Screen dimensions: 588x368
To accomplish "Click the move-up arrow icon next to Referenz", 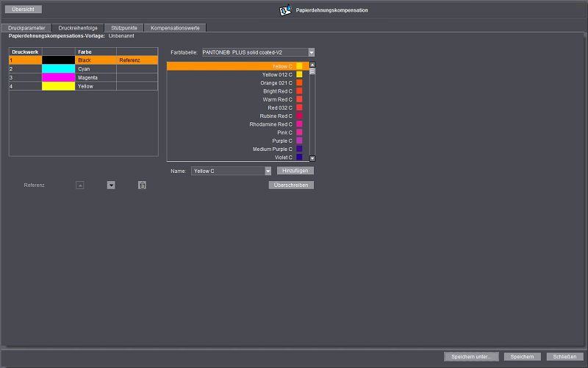I will click(x=79, y=185).
